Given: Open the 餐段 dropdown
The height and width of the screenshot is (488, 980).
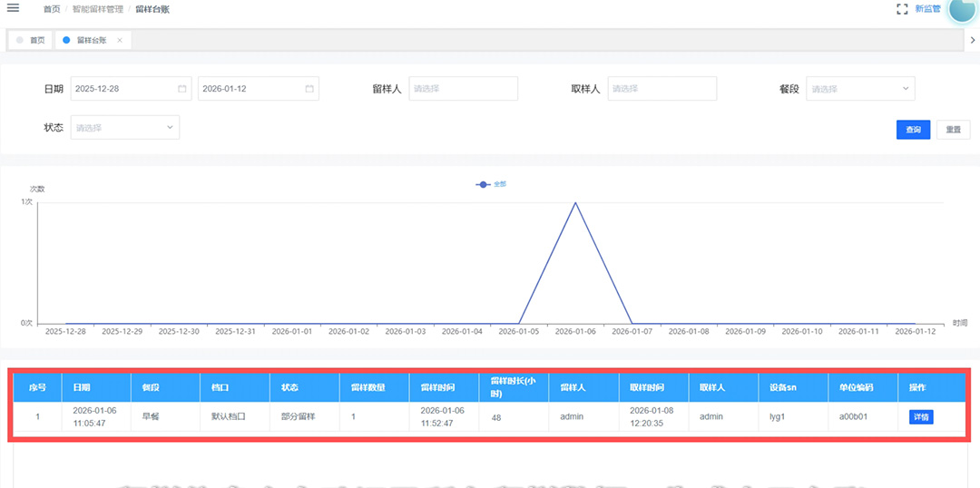Looking at the screenshot, I should point(860,89).
